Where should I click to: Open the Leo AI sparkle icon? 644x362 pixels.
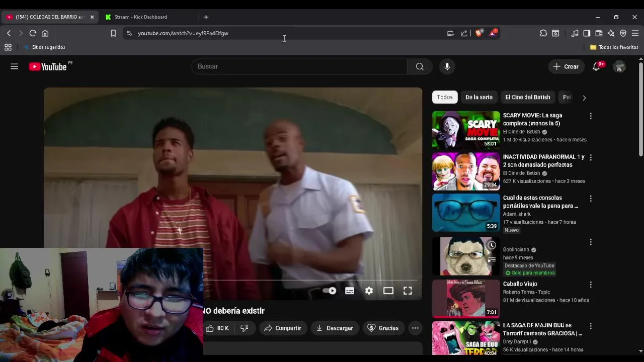611,33
